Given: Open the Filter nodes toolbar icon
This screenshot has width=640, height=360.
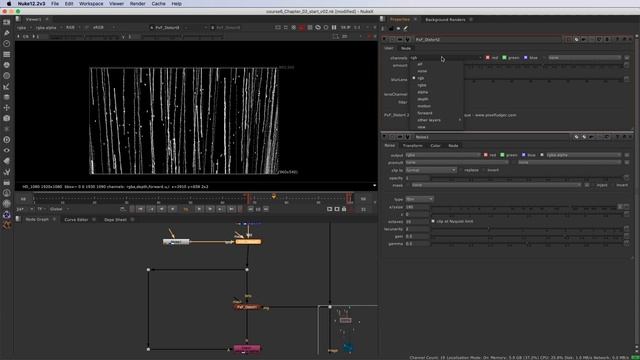Looking at the screenshot, I should click(x=7, y=76).
